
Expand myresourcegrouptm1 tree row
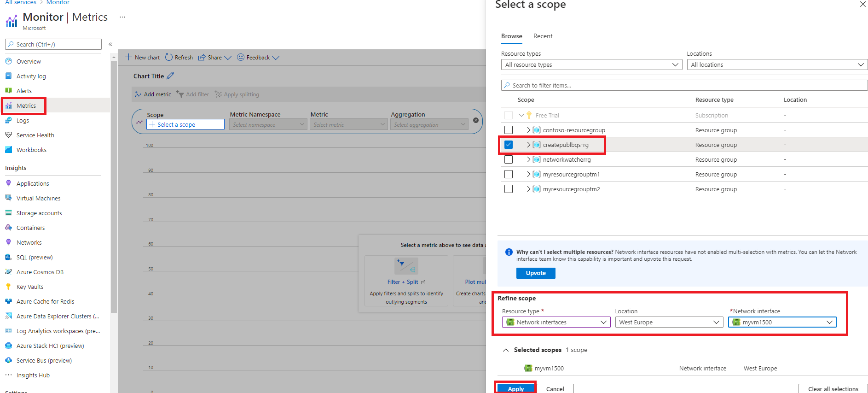point(528,174)
